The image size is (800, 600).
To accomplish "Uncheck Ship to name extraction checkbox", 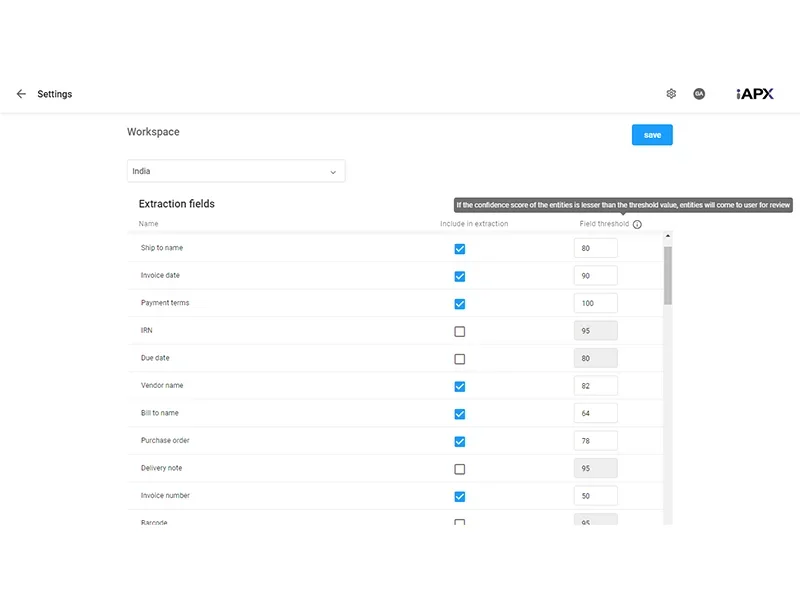I will 460,249.
